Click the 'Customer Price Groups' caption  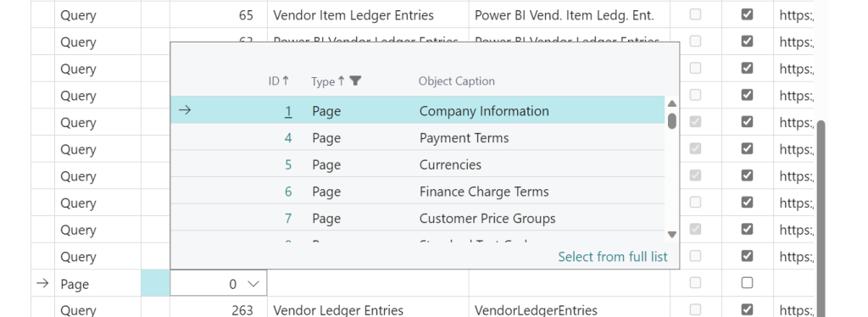coord(487,219)
